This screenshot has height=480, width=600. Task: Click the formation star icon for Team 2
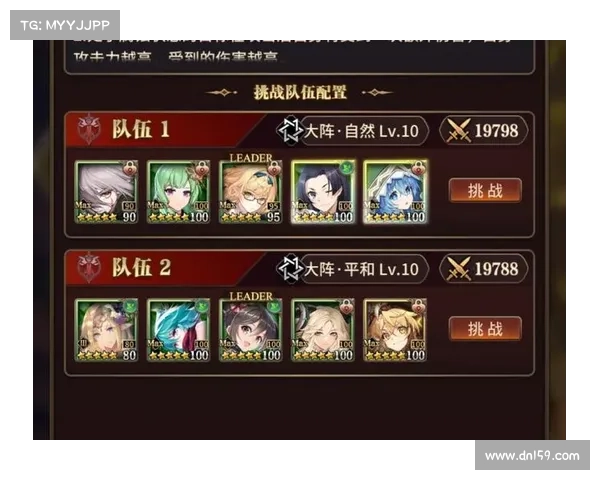(x=290, y=268)
